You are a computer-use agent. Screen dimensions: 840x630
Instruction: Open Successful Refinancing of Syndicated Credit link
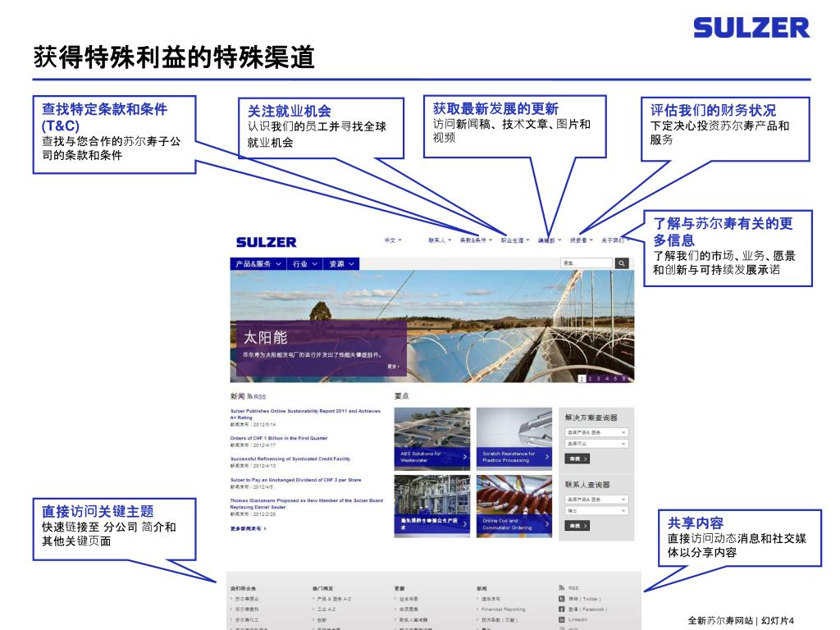click(x=290, y=459)
